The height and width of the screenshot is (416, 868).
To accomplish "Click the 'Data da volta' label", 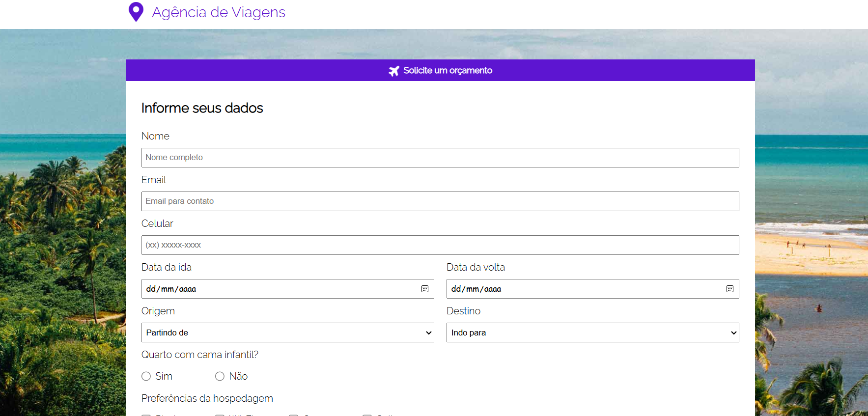I will tap(476, 267).
